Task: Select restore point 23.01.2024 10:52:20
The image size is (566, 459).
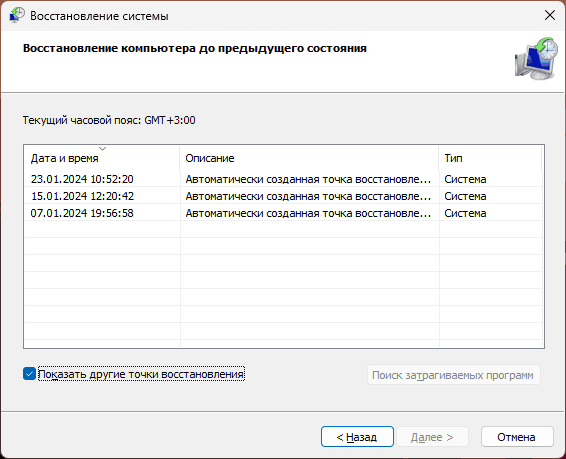Action: [283, 179]
